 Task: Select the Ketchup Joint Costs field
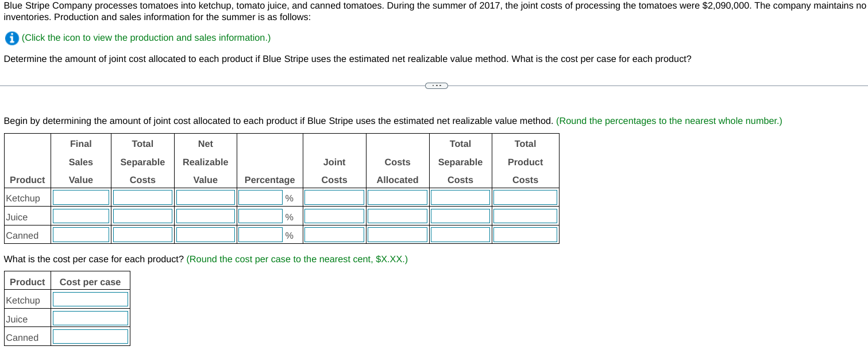[334, 197]
